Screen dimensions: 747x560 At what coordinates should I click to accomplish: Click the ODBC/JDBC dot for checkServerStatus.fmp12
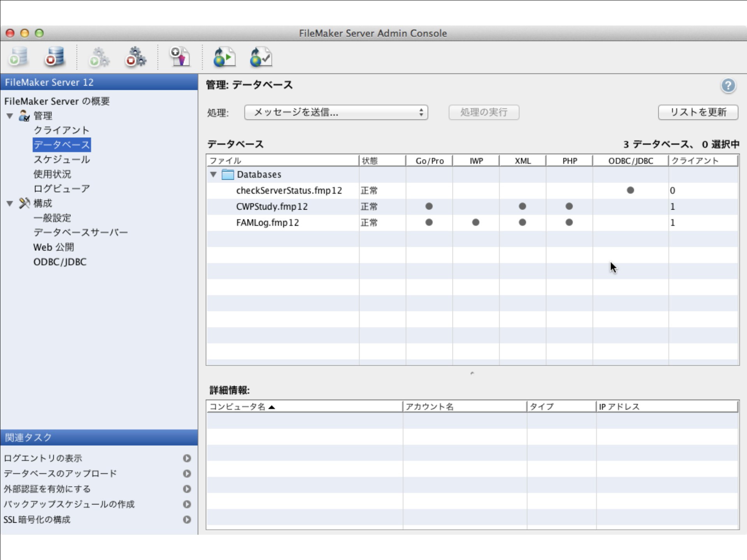pyautogui.click(x=630, y=190)
